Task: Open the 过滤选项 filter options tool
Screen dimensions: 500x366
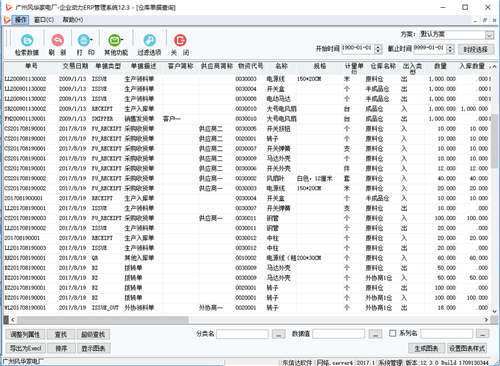Action: 149,40
